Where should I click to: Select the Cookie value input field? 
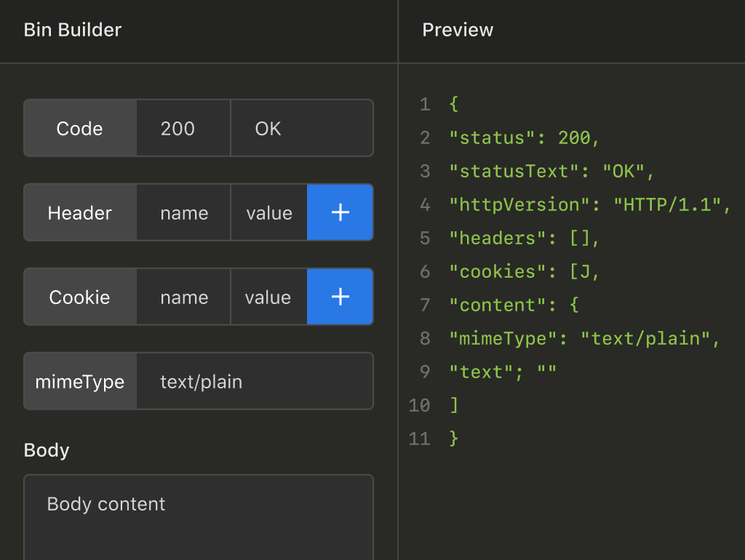(268, 297)
